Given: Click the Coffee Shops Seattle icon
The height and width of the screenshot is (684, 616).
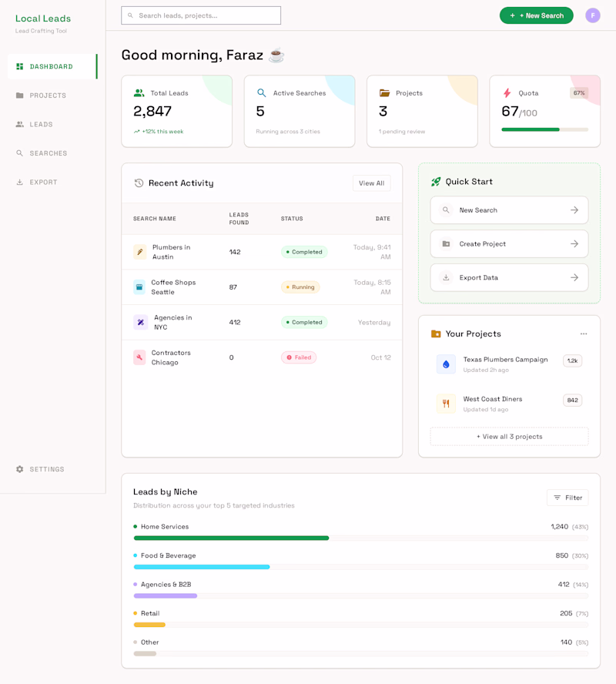Looking at the screenshot, I should coord(139,287).
